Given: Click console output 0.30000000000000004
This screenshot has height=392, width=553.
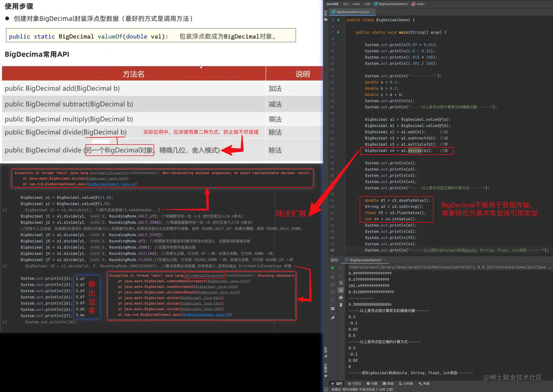Looking at the screenshot, I should [370, 305].
